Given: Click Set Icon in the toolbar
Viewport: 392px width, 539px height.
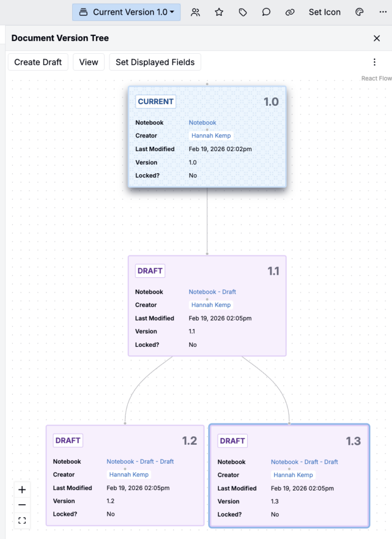Looking at the screenshot, I should [x=325, y=12].
